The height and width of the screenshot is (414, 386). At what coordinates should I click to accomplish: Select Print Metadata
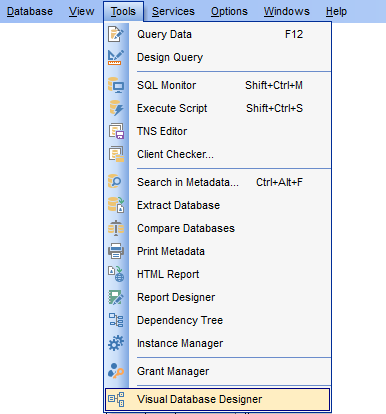pyautogui.click(x=218, y=251)
